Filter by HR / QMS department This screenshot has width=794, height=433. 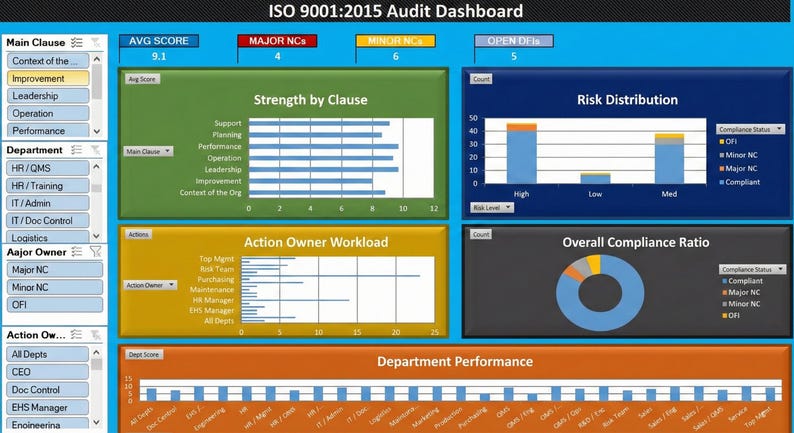pos(48,168)
